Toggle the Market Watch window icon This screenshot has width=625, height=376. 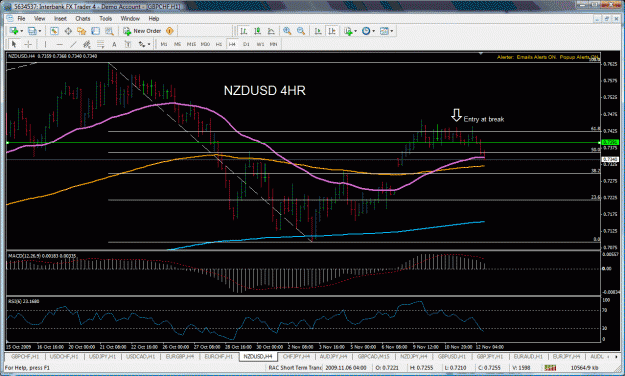coord(54,31)
